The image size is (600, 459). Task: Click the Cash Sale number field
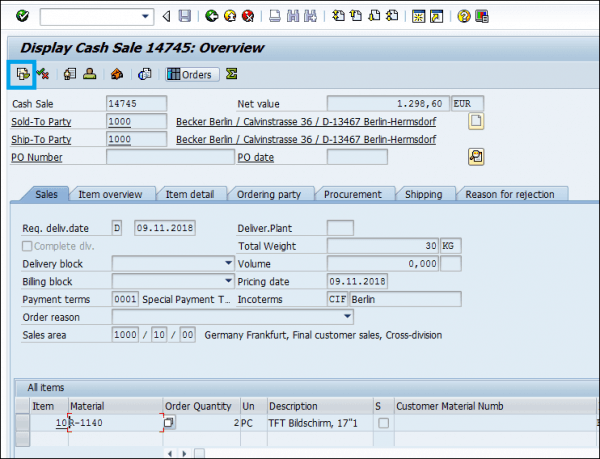coord(136,104)
